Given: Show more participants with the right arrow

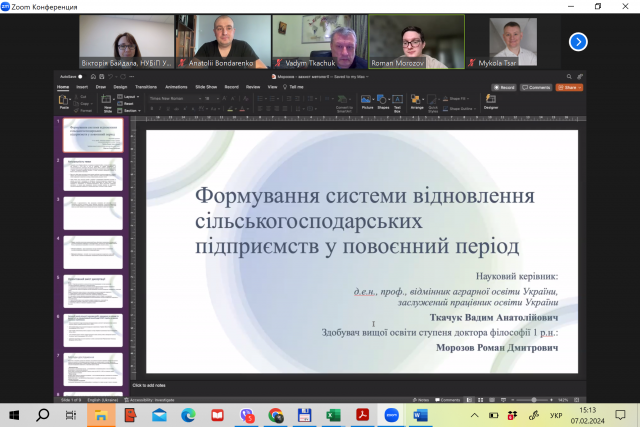Looking at the screenshot, I should 578,41.
